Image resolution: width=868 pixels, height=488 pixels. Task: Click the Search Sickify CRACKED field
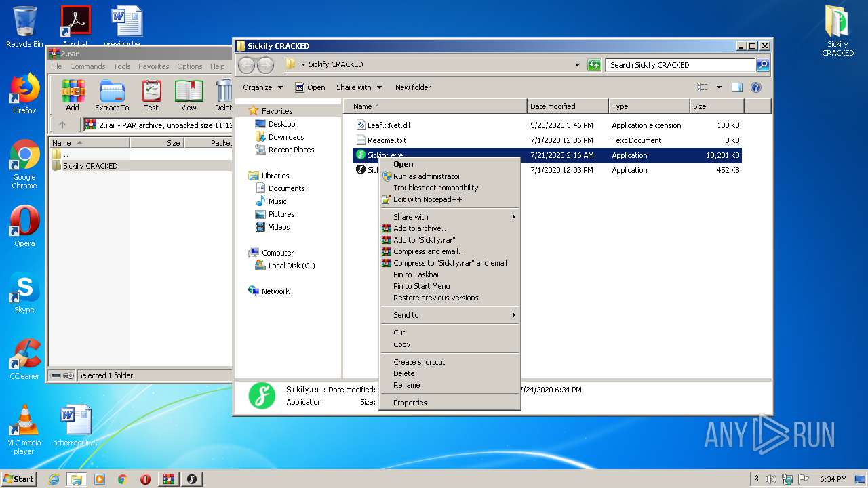(x=680, y=65)
